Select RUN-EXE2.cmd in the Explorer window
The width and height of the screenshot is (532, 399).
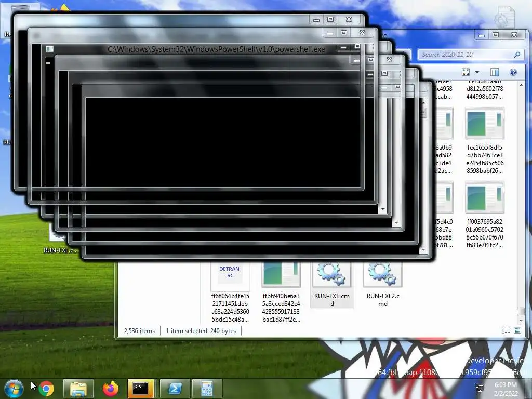tap(383, 286)
